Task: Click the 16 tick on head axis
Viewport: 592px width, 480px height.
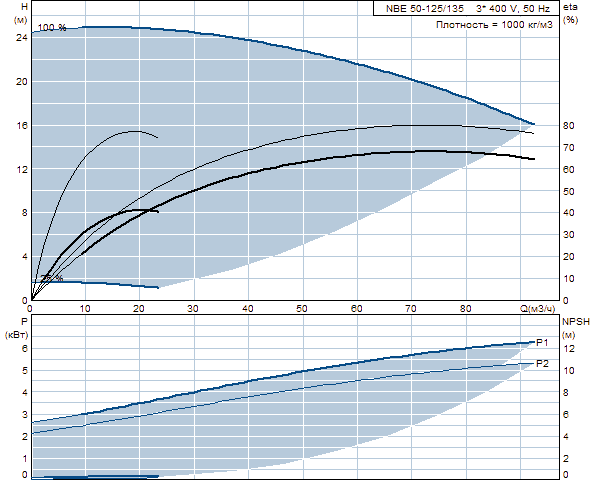Action: [22, 126]
